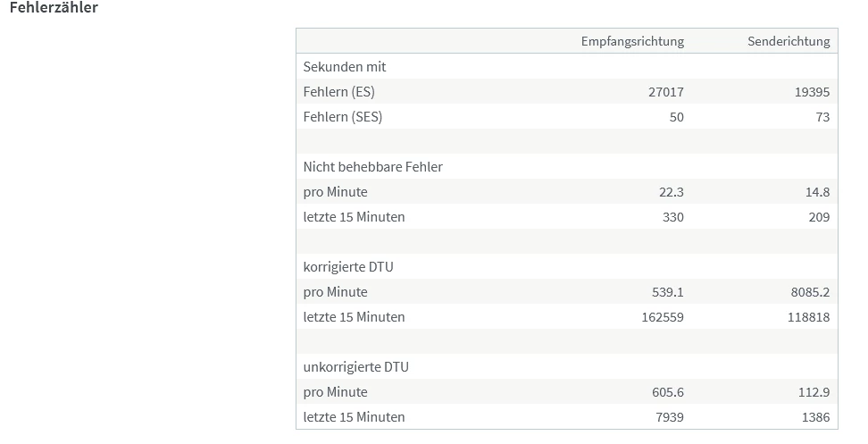Select the SES send value 73
This screenshot has width=868, height=444.
pyautogui.click(x=822, y=117)
